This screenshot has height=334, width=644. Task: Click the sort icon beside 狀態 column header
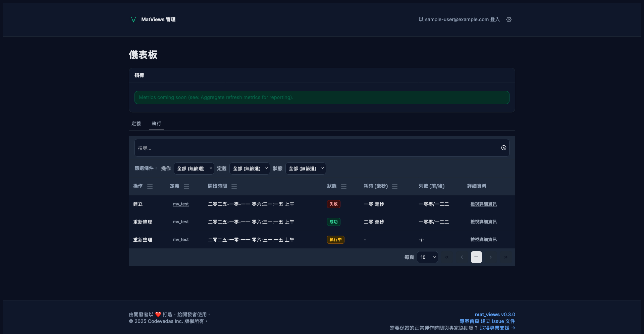click(344, 186)
